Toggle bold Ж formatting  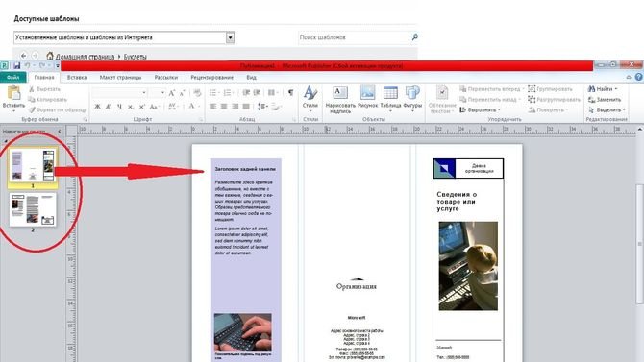point(97,107)
